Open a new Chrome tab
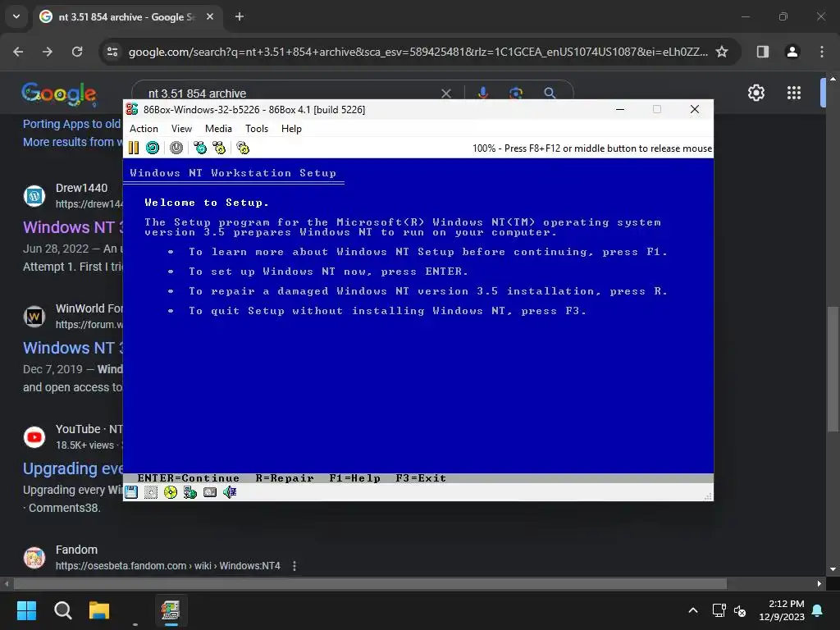Image resolution: width=840 pixels, height=630 pixels. point(240,17)
